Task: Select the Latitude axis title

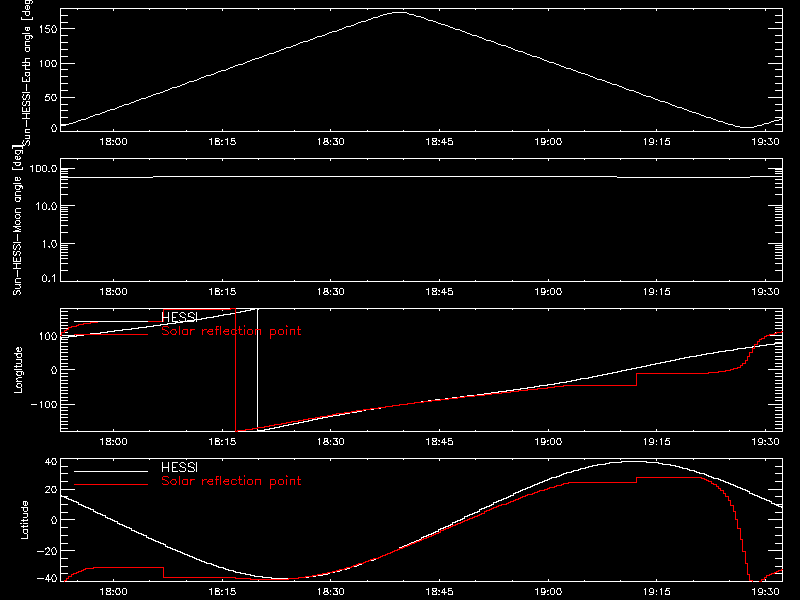Action: click(24, 520)
